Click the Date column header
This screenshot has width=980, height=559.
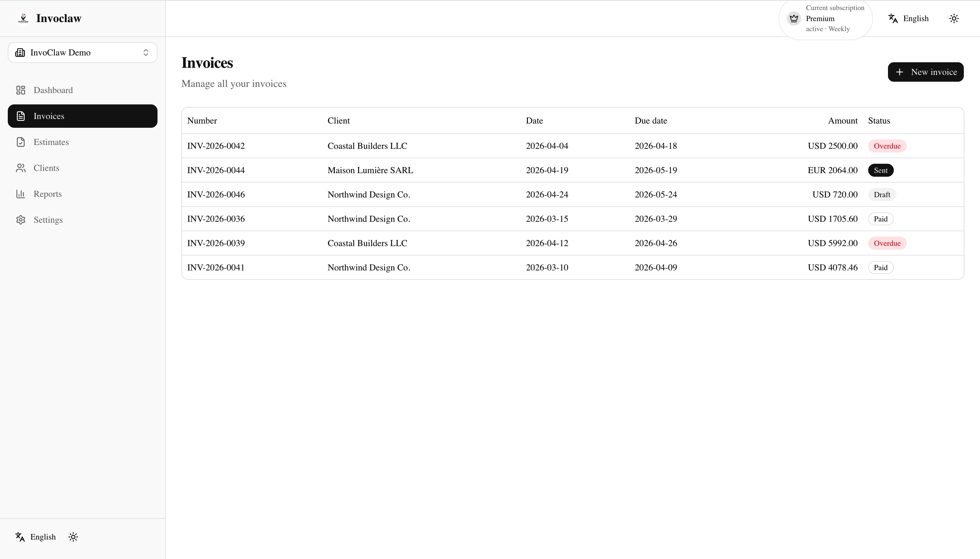(x=534, y=121)
